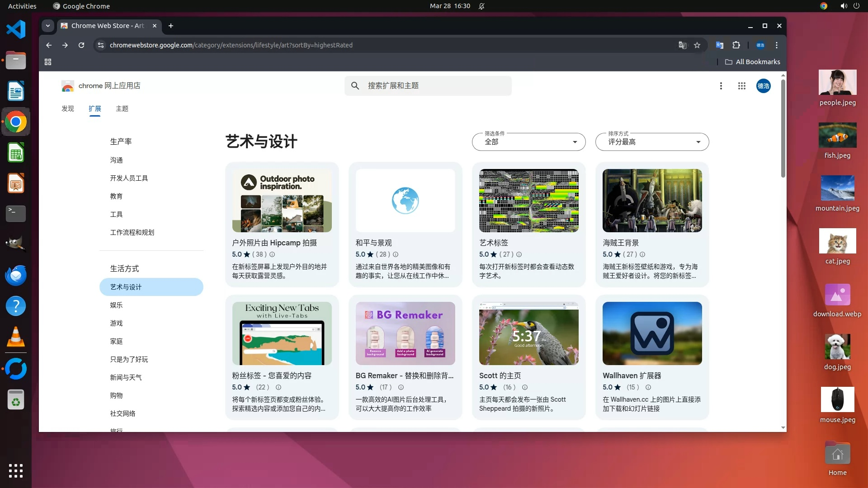
Task: Launch Thunderbird from the Ubuntu dock
Action: [x=16, y=275]
